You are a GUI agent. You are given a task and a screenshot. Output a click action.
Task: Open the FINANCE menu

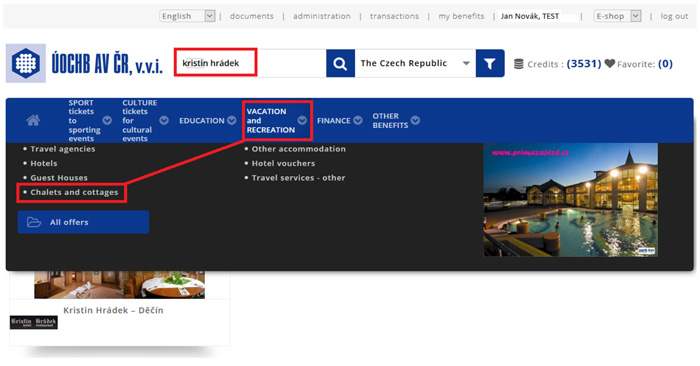click(333, 121)
